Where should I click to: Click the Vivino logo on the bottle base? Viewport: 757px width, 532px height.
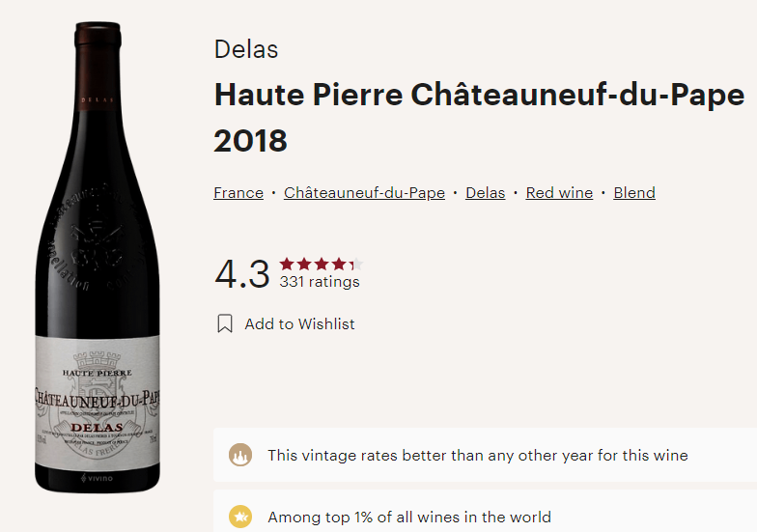pos(97,478)
